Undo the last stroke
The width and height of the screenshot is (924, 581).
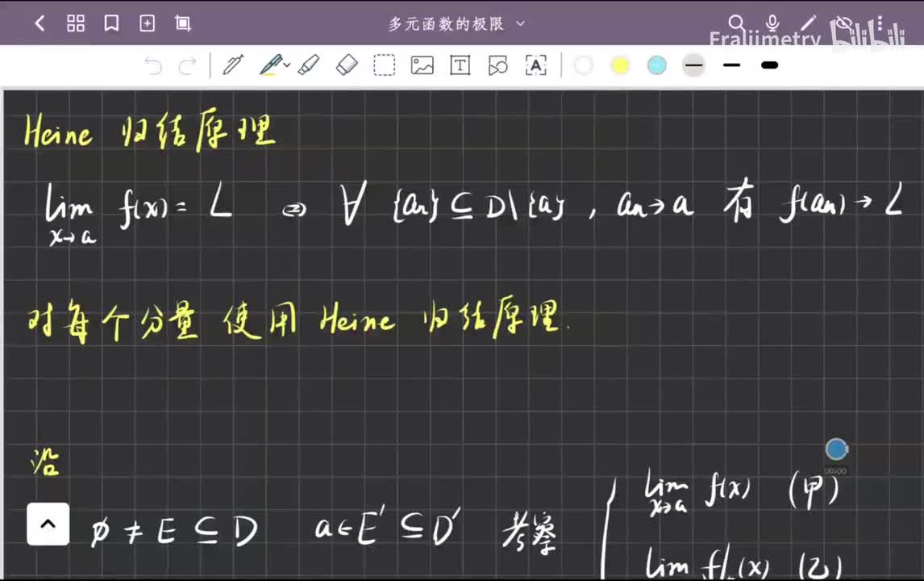pos(153,65)
